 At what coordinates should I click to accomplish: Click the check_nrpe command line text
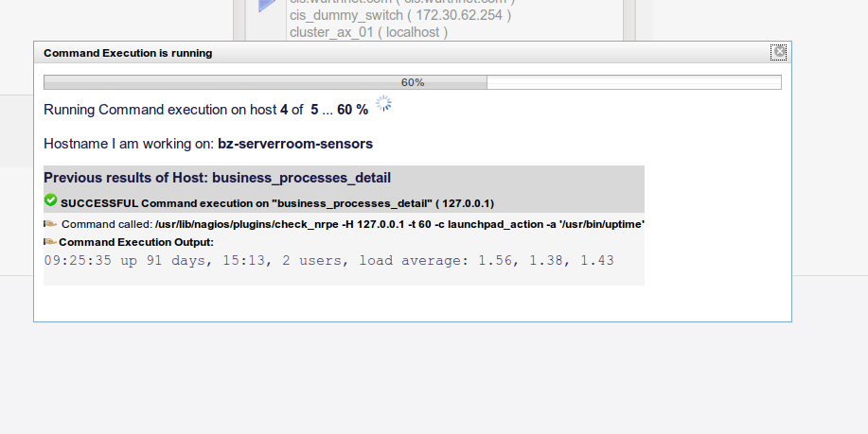(x=399, y=224)
